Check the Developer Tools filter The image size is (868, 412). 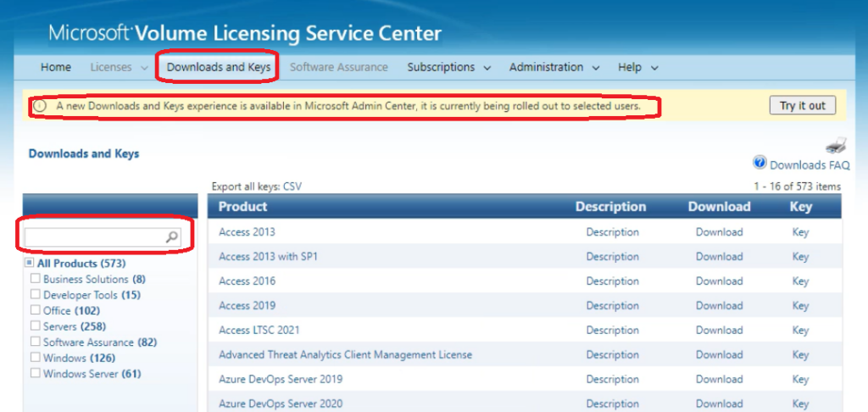coord(36,294)
